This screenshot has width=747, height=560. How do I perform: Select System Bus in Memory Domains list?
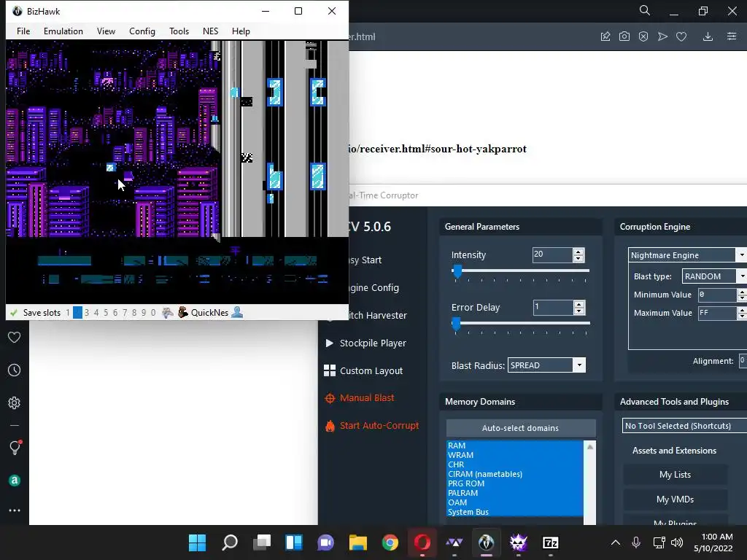click(x=514, y=512)
